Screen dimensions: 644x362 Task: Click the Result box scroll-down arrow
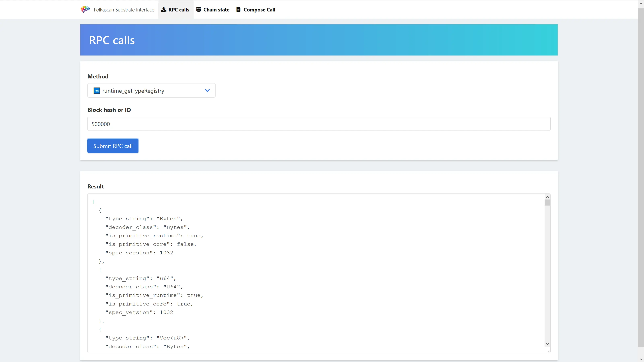coord(547,344)
